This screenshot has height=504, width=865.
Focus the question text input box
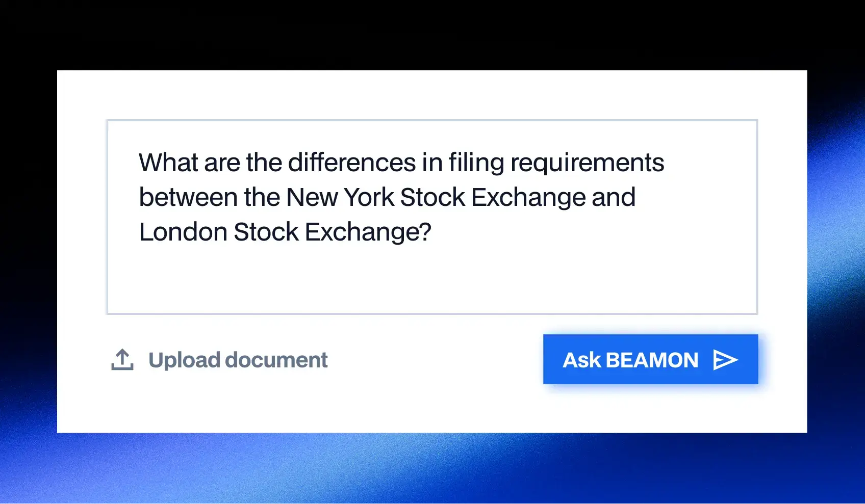pyautogui.click(x=432, y=217)
